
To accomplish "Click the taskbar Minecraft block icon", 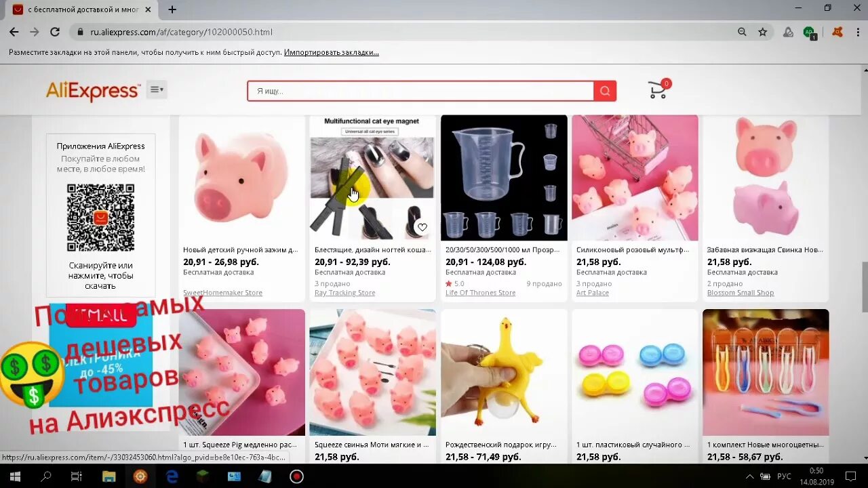I will point(203,476).
